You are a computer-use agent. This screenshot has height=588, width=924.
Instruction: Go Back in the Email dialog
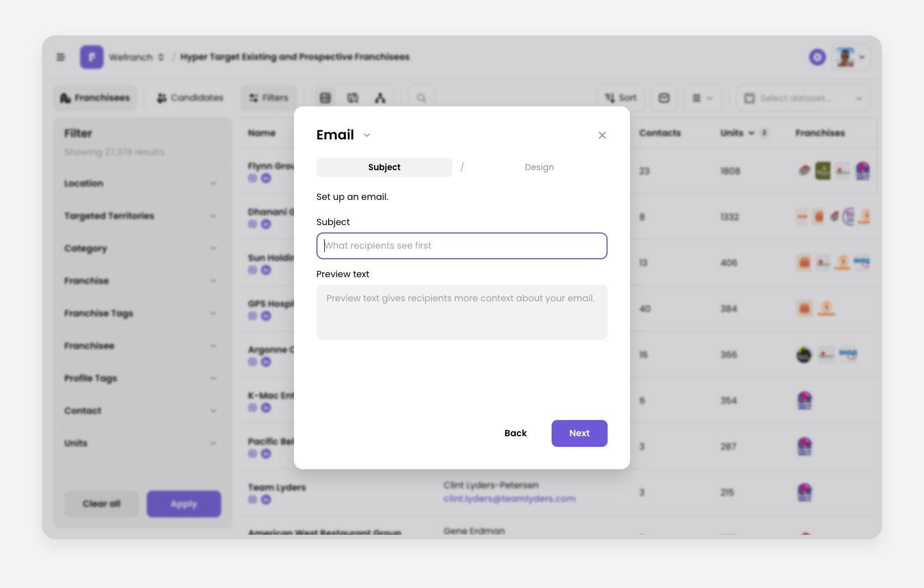pyautogui.click(x=516, y=433)
